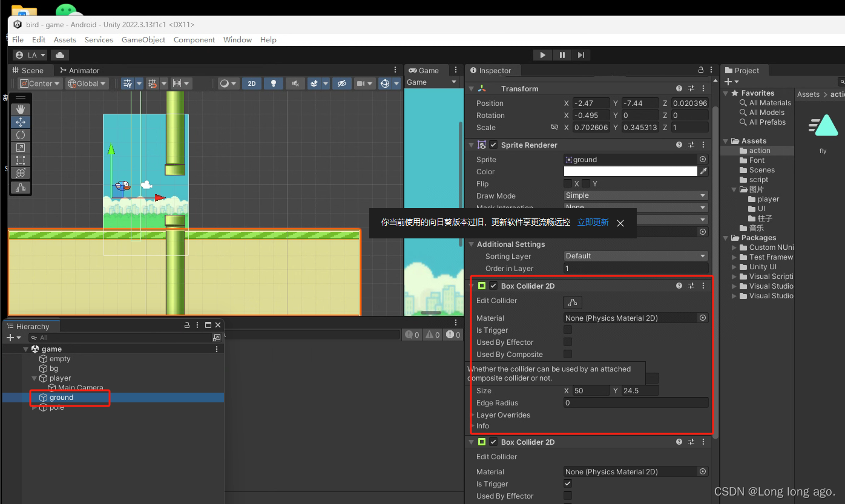845x504 pixels.
Task: Open the 柱子 folder in Project
Action: pos(764,218)
